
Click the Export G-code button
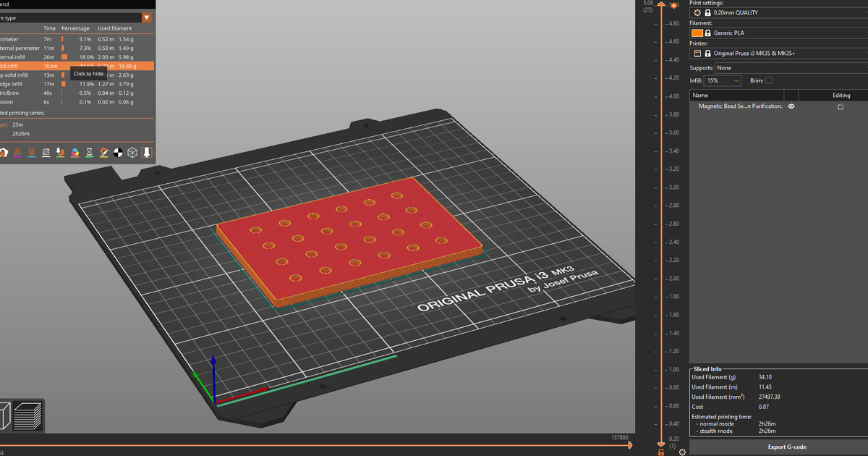tap(778, 447)
